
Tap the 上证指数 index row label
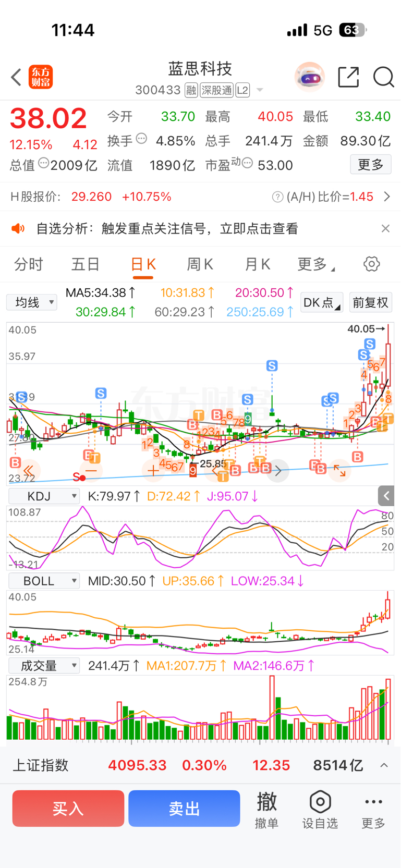click(41, 765)
